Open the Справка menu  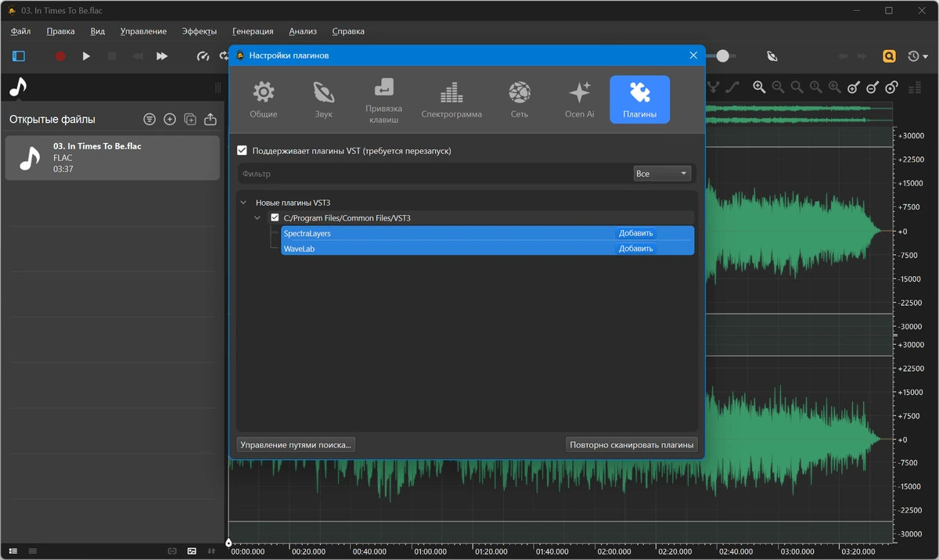[348, 31]
